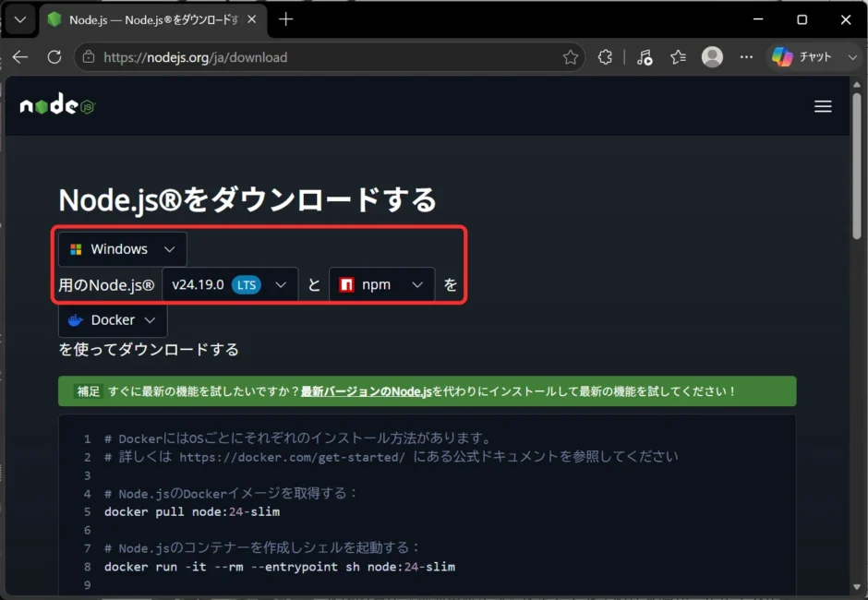The image size is (868, 600).
Task: Click the scrollbar up arrow
Action: tap(856, 85)
